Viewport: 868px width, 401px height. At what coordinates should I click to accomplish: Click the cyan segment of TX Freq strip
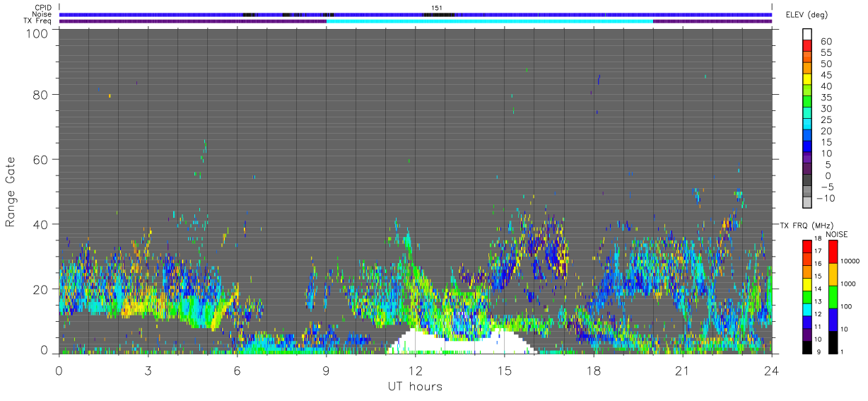[490, 21]
